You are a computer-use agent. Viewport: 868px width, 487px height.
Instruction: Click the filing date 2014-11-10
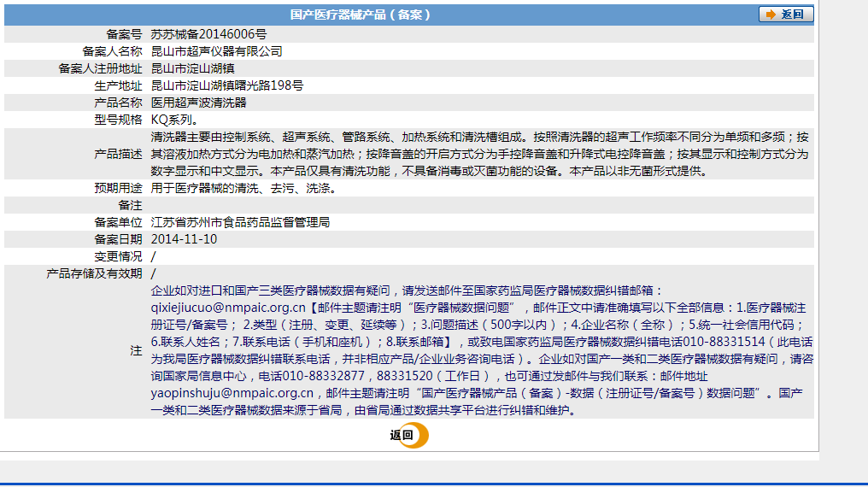point(184,239)
